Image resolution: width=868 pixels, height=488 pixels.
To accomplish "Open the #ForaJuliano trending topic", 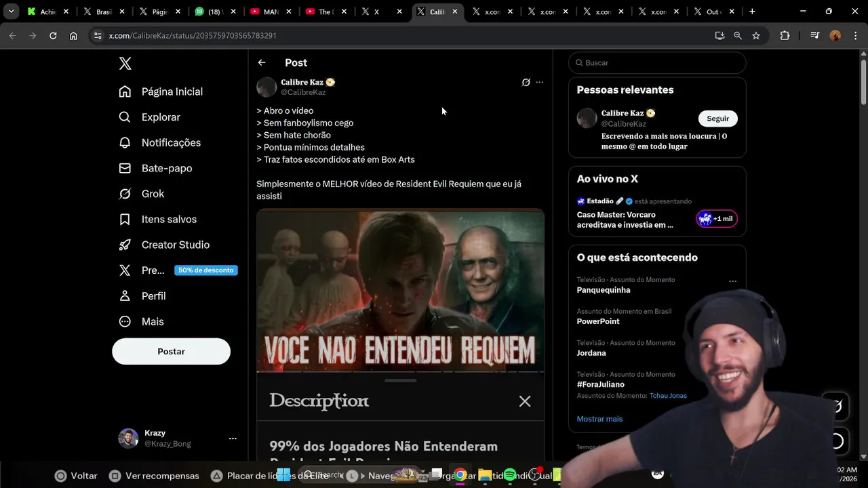I will [x=601, y=384].
